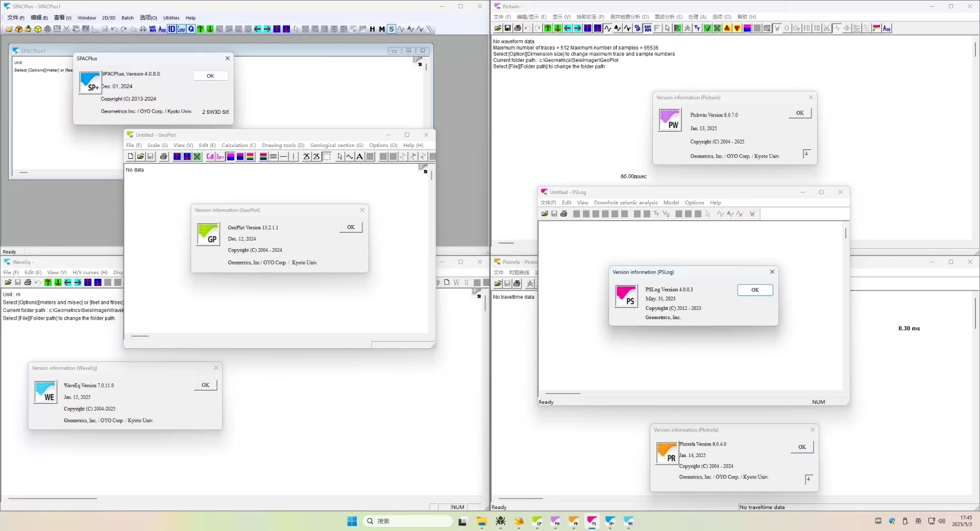Screen dimensions: 980x531
Task: Open a file from the Plotrefa toolbar
Action: click(x=498, y=283)
